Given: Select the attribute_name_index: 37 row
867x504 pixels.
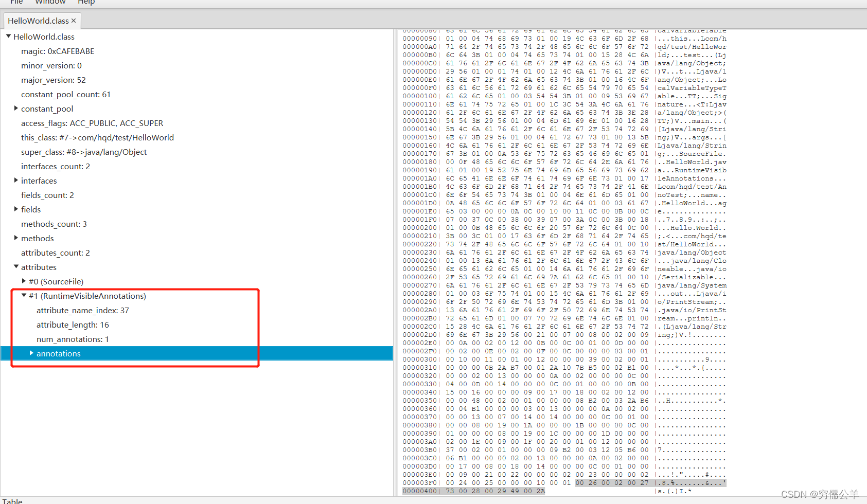Looking at the screenshot, I should tap(83, 311).
